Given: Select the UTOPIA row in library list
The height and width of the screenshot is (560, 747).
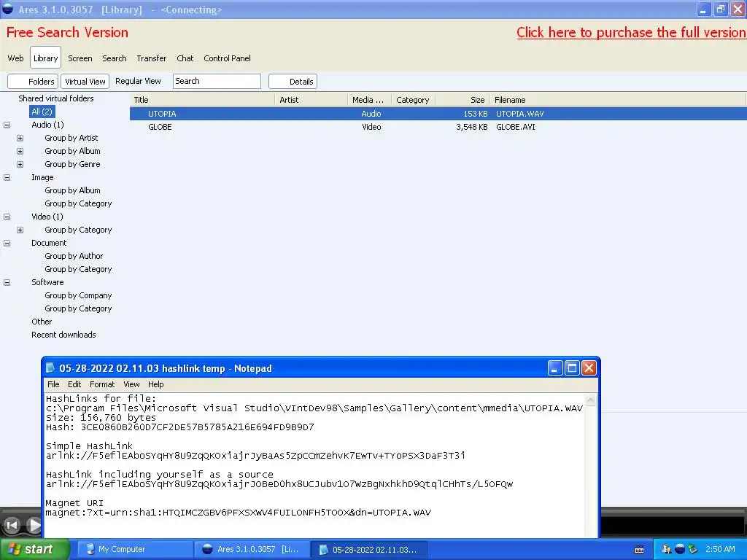Looking at the screenshot, I should pyautogui.click(x=438, y=114).
